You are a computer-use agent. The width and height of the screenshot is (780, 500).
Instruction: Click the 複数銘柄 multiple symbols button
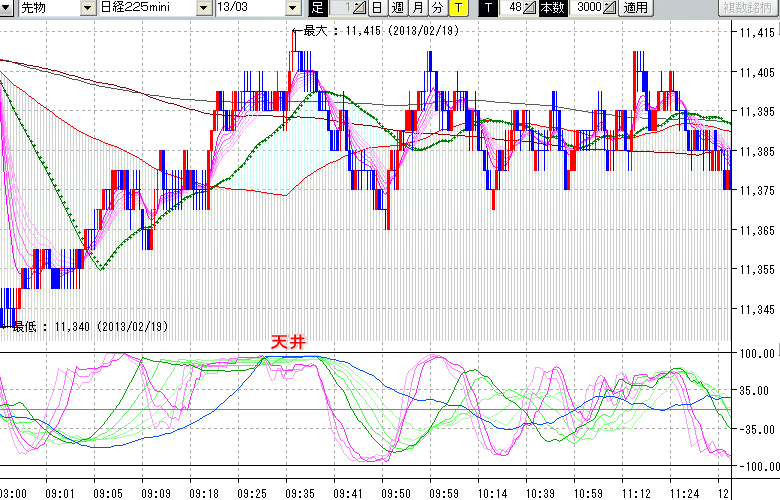748,8
